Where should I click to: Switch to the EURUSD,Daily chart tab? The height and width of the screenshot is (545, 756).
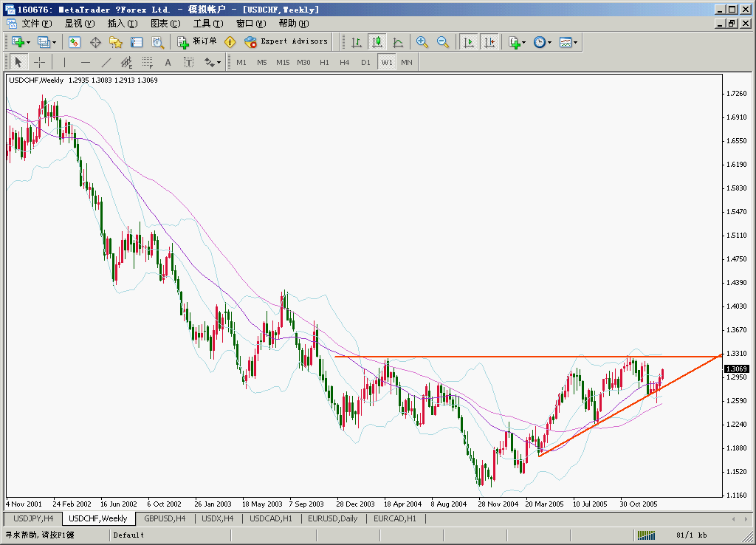333,518
